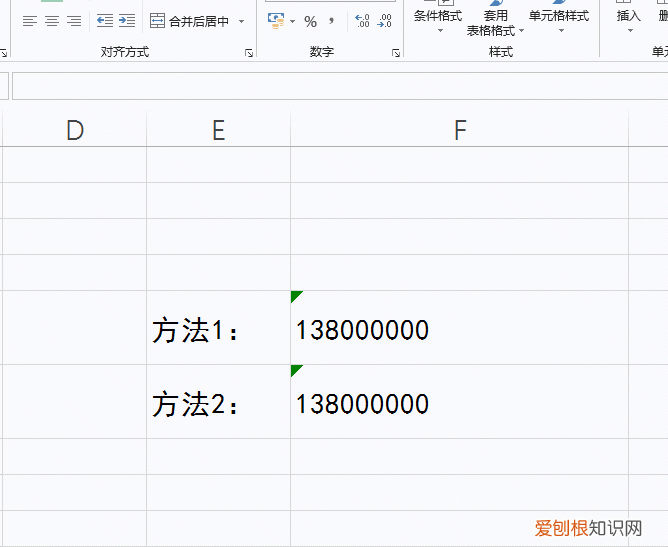Click green error indicator on 方法2 value
Viewport: 668px width, 547px height.
click(295, 369)
